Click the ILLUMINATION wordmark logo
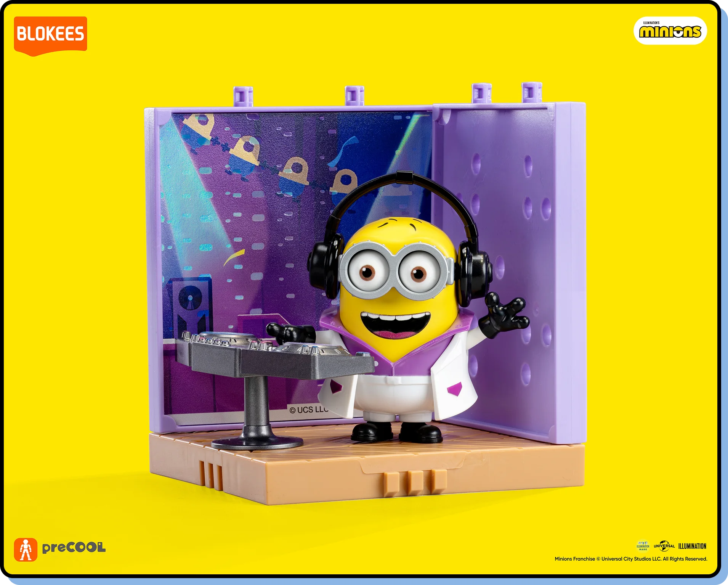 (x=692, y=546)
